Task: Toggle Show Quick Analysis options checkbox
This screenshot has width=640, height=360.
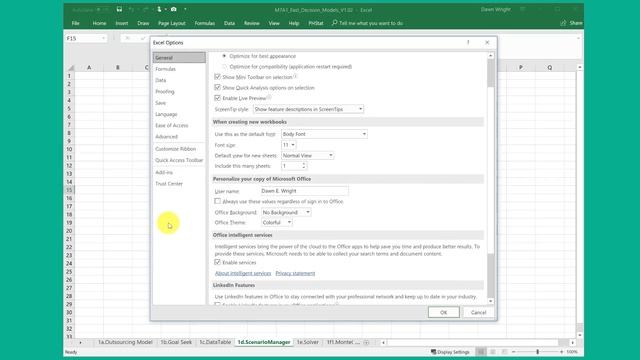Action: coord(218,87)
